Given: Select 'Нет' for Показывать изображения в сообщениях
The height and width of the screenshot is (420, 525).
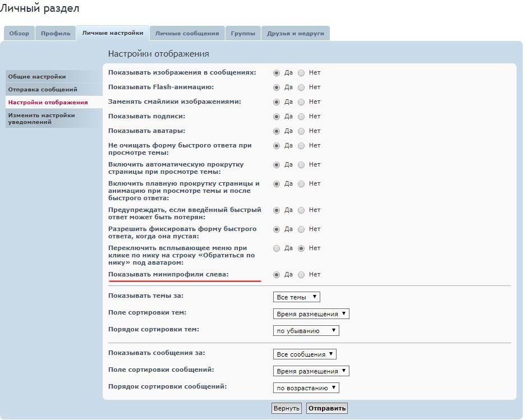Looking at the screenshot, I should pyautogui.click(x=301, y=73).
